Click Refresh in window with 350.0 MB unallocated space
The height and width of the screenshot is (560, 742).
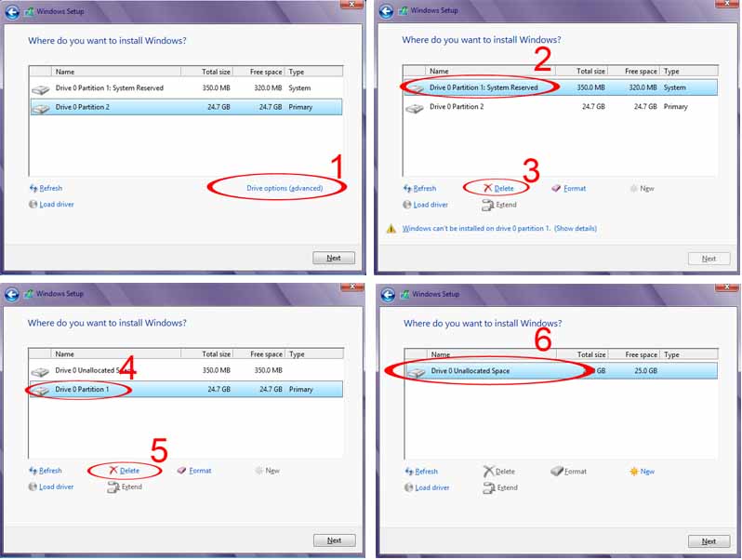[x=46, y=471]
